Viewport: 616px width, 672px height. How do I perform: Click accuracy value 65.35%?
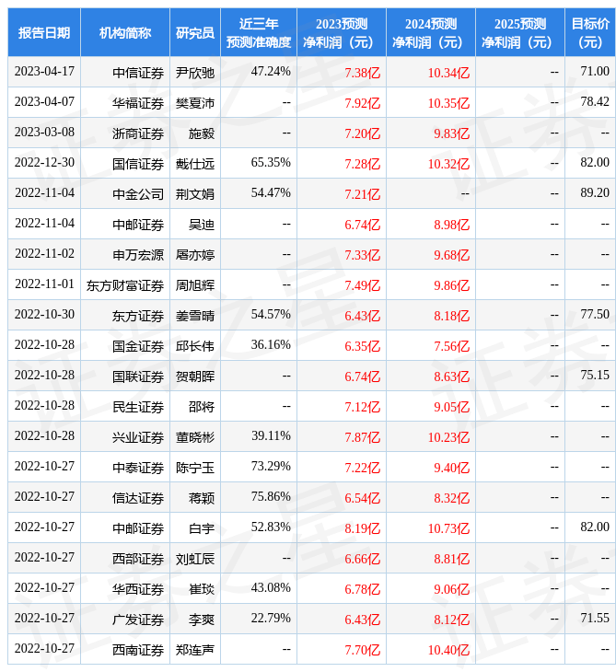pos(271,163)
